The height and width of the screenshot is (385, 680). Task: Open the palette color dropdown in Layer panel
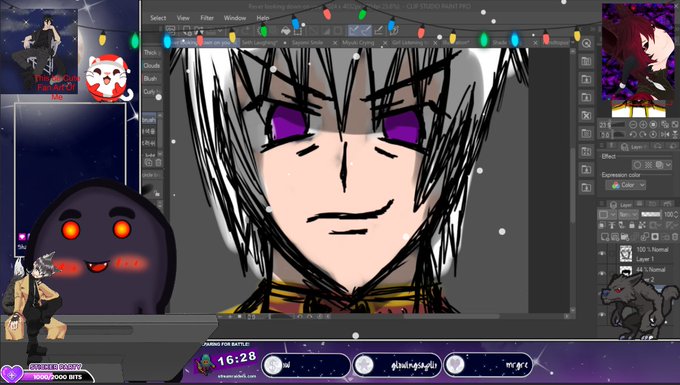[607, 215]
